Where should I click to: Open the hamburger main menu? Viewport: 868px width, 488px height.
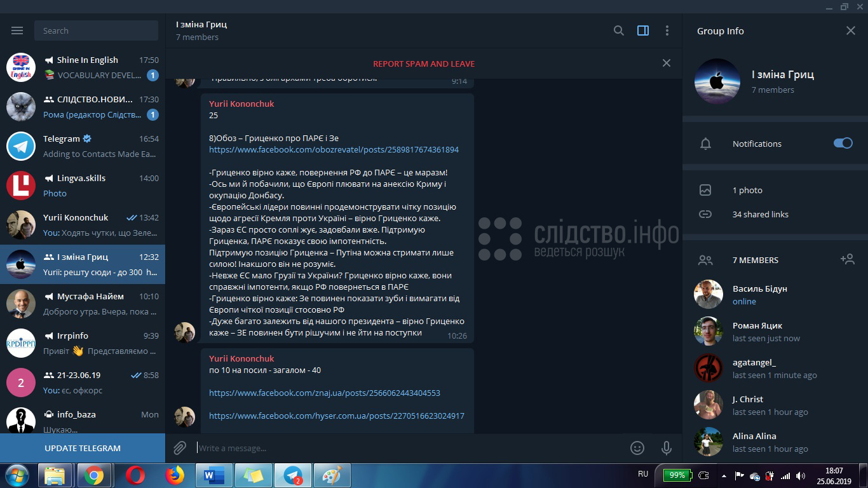click(17, 30)
